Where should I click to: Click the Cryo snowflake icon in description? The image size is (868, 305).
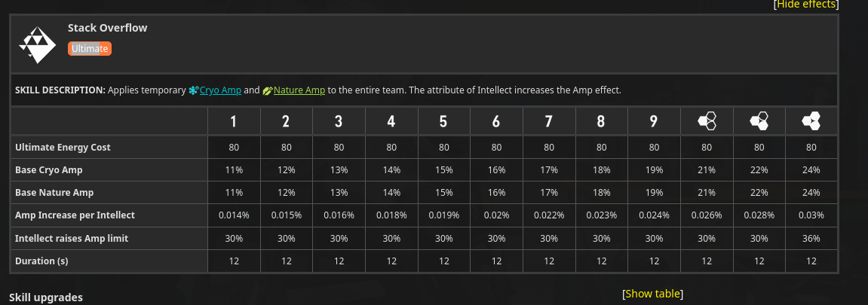193,90
